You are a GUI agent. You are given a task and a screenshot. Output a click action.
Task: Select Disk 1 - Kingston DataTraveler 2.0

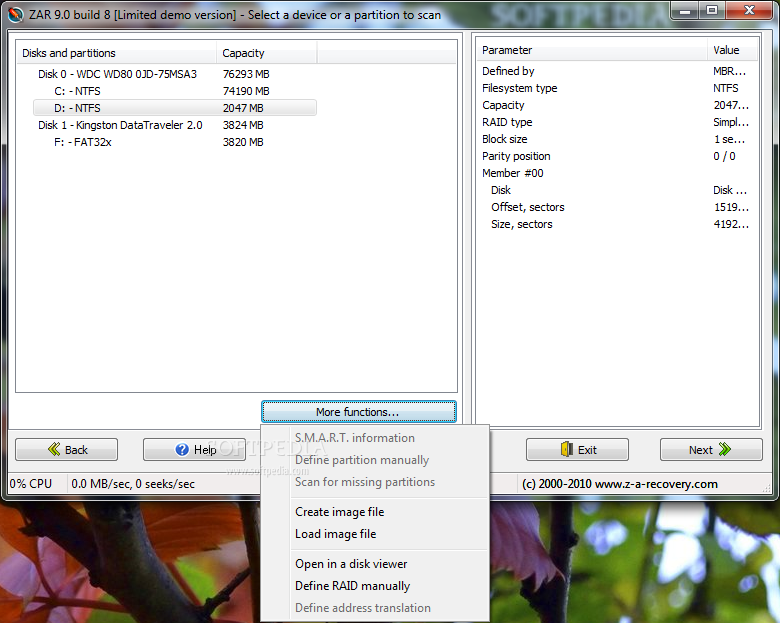tap(120, 125)
